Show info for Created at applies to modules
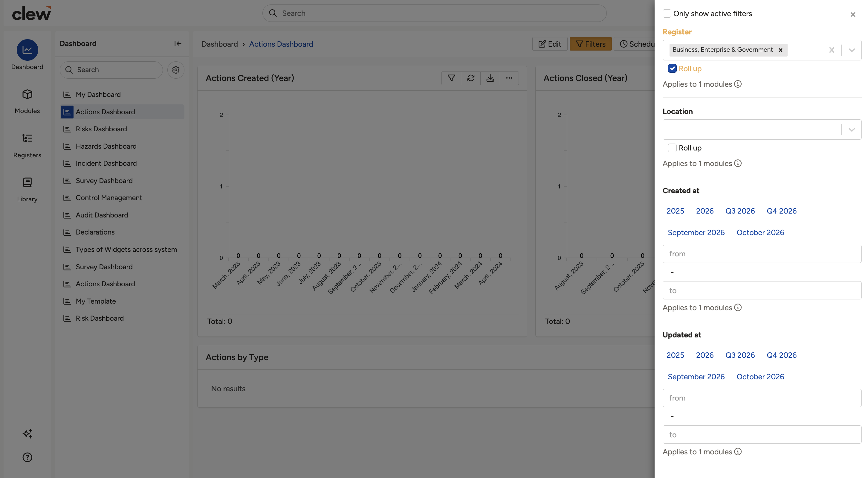The width and height of the screenshot is (868, 478). [738, 307]
